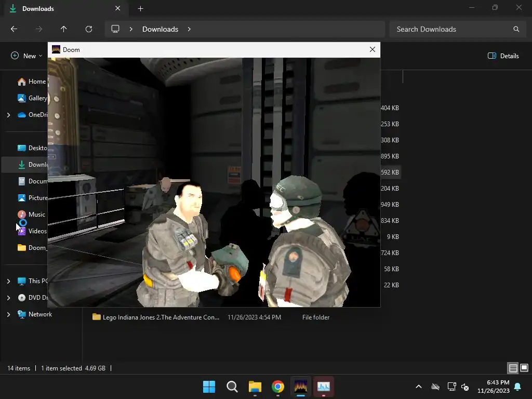Select This PC in the sidebar
Viewport: 532px width, 399px height.
pyautogui.click(x=32, y=281)
